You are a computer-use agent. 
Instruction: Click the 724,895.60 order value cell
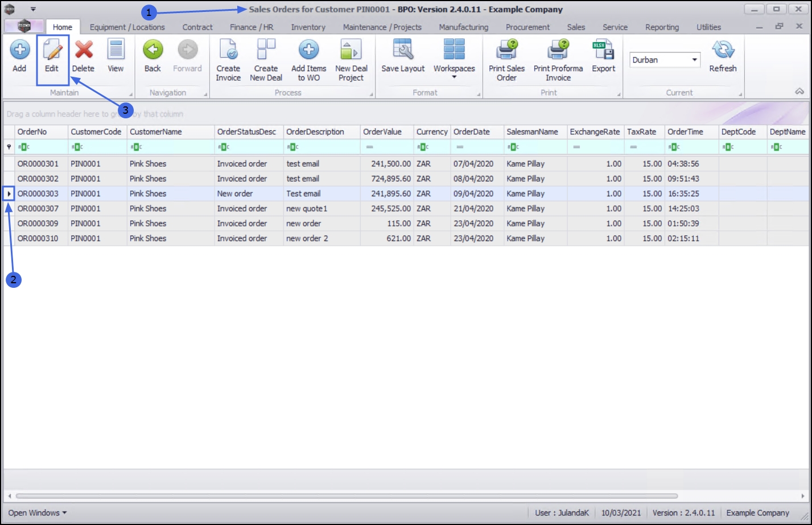tap(387, 179)
